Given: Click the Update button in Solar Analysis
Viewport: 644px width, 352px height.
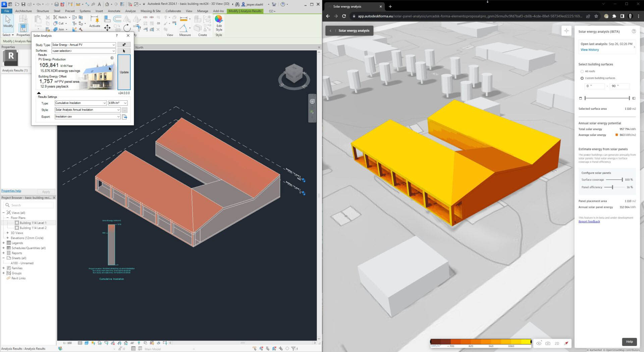Looking at the screenshot, I should (124, 72).
